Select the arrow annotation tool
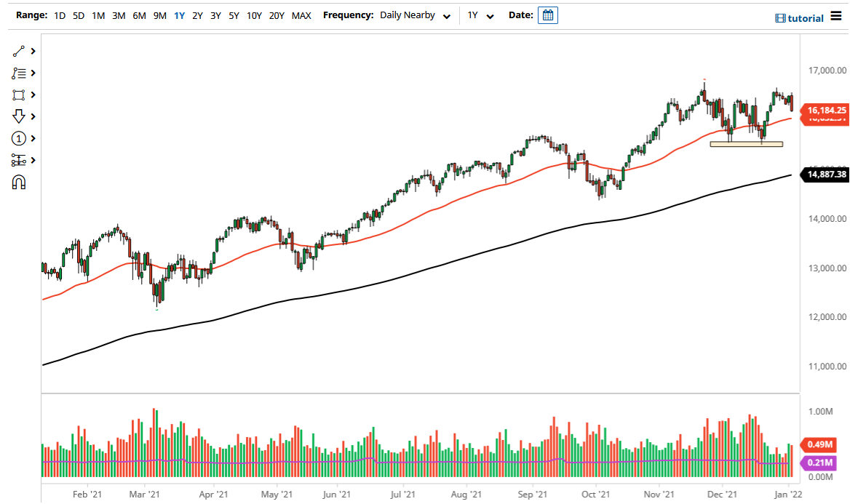Viewport: 850px width, 504px height. (20, 116)
